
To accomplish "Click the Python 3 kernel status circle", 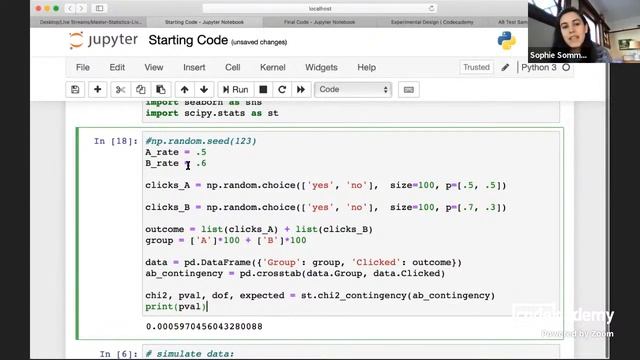I will (x=566, y=67).
